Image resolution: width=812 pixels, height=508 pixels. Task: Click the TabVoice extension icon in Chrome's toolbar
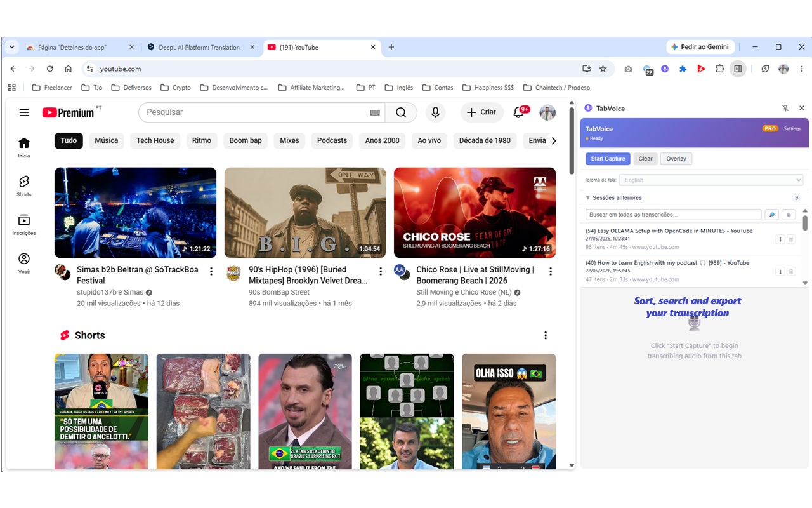coord(665,69)
